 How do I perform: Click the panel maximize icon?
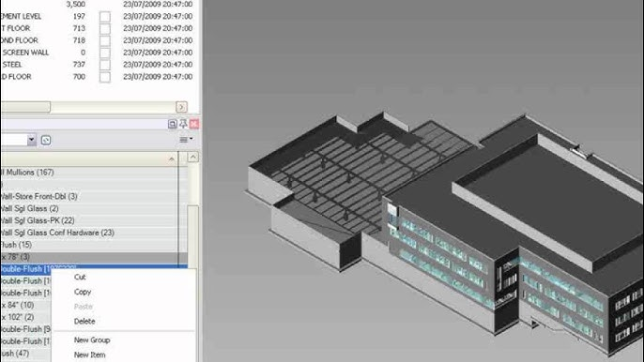coord(173,124)
